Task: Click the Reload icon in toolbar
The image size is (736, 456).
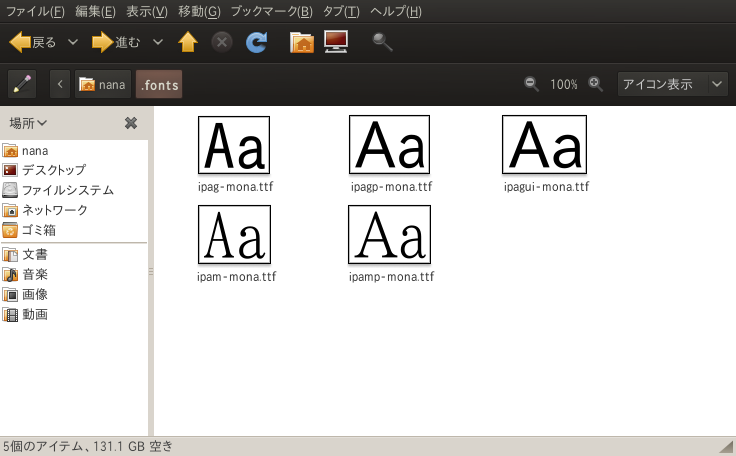Action: [256, 42]
